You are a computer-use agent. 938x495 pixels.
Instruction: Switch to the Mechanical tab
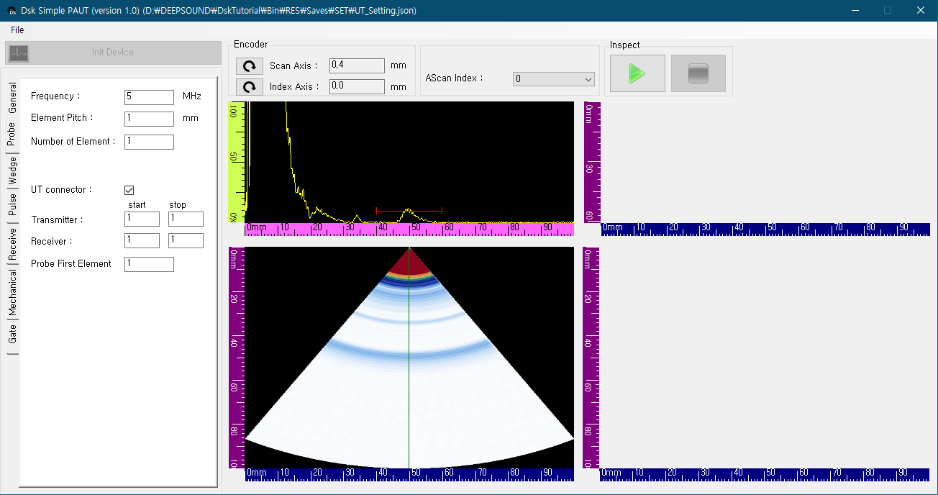[12, 292]
